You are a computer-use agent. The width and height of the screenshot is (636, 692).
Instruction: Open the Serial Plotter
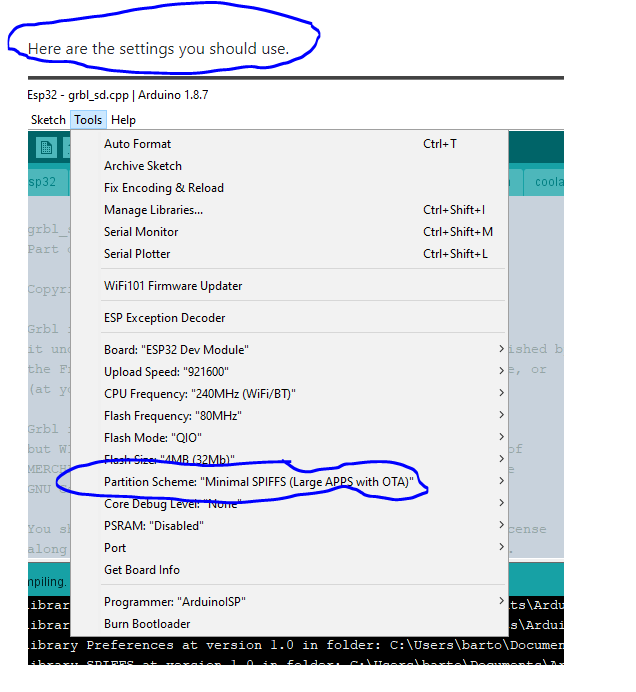[137, 254]
